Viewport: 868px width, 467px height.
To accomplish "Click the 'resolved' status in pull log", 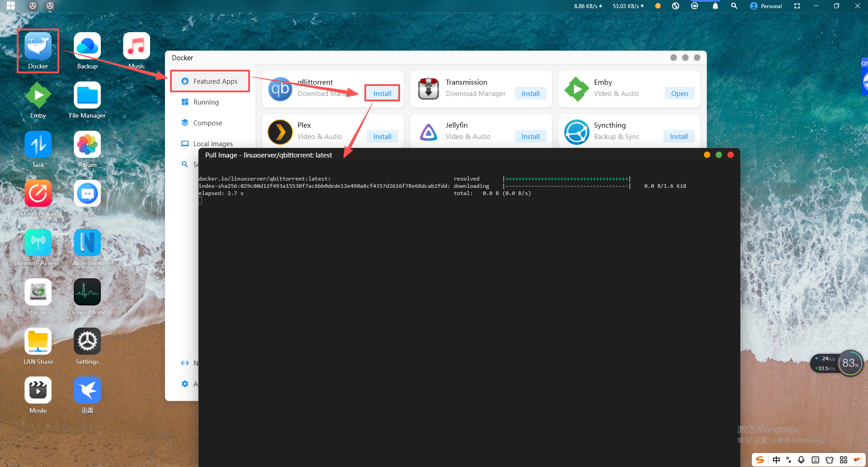I will (467, 179).
